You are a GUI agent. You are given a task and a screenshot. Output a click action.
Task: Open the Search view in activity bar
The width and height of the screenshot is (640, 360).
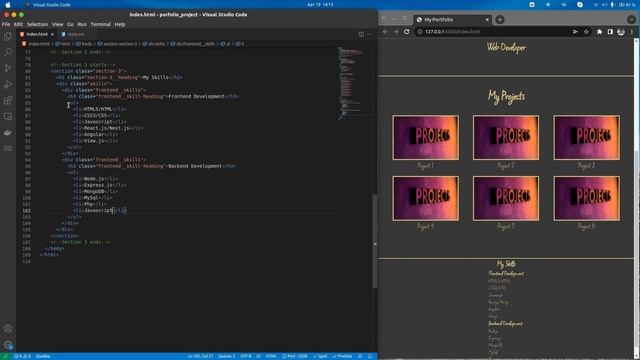pyautogui.click(x=8, y=52)
